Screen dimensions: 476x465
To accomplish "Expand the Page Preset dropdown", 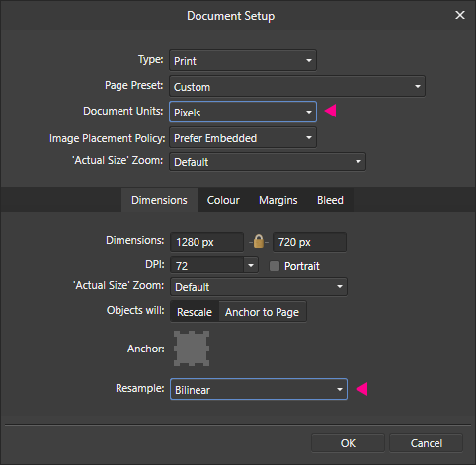I will click(297, 86).
